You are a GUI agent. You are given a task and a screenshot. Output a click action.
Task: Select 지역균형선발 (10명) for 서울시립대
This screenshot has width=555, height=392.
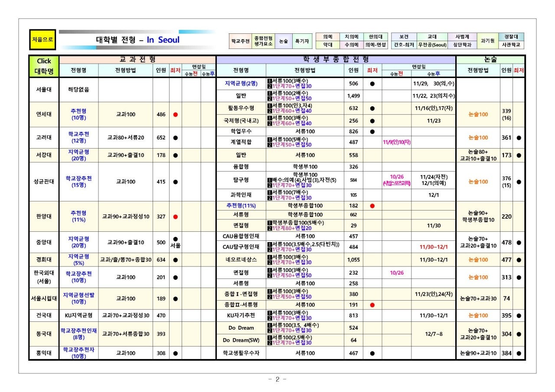coord(78,298)
